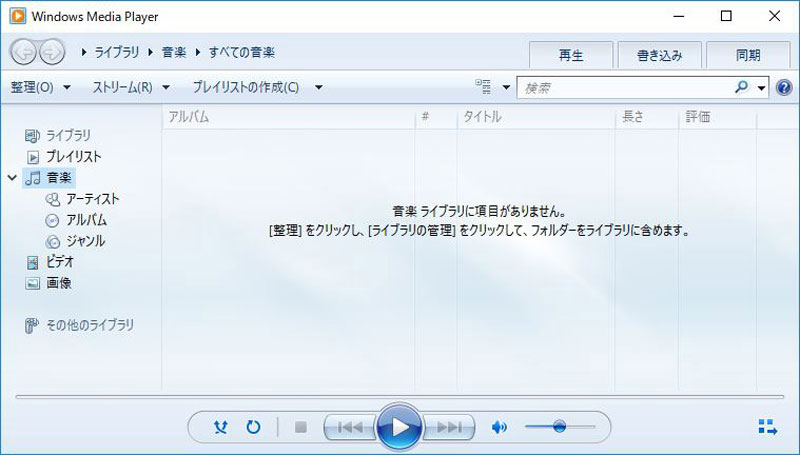Select ライブラリ in the navigation pane
Image resolution: width=800 pixels, height=455 pixels.
pos(69,135)
